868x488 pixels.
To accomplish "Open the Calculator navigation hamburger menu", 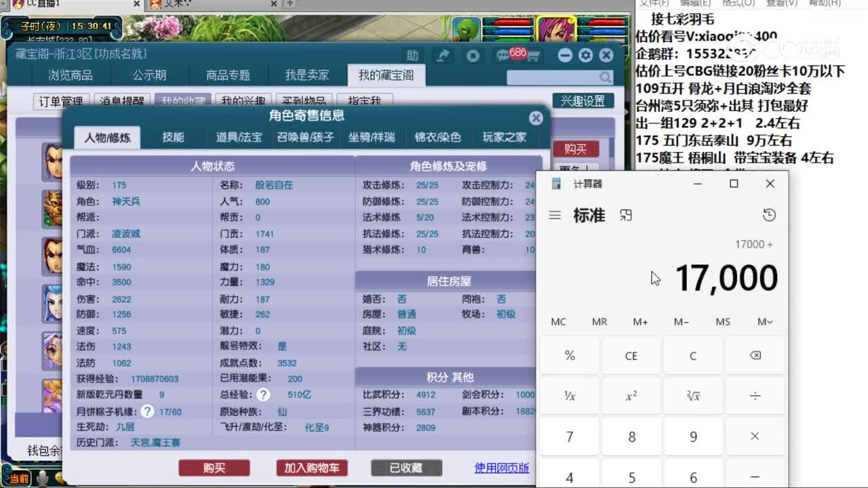I will (x=555, y=215).
